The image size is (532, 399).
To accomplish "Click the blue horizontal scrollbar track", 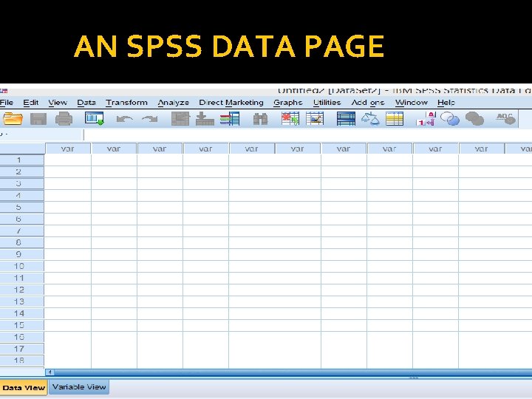I will pos(292,372).
